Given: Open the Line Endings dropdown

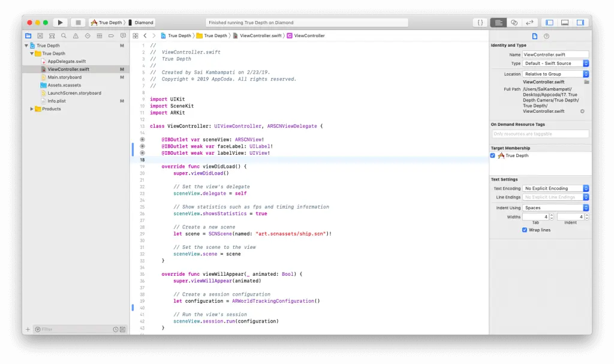Looking at the screenshot, I should pyautogui.click(x=555, y=197).
